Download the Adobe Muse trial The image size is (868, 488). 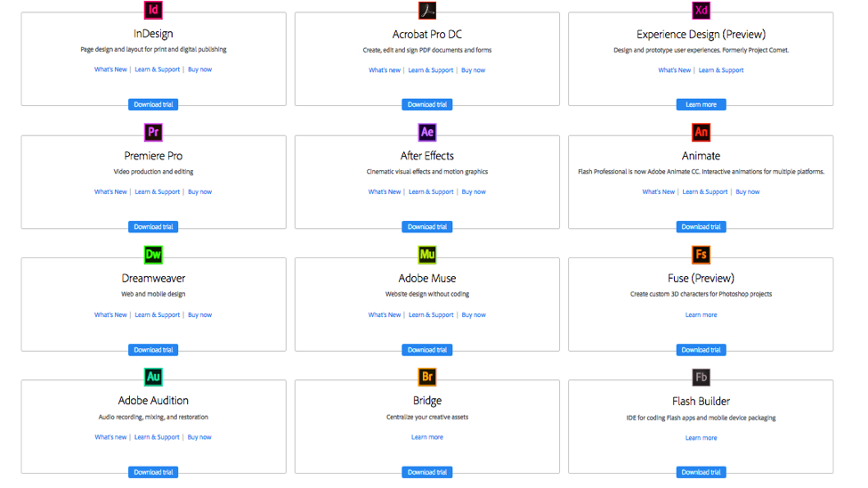(426, 350)
